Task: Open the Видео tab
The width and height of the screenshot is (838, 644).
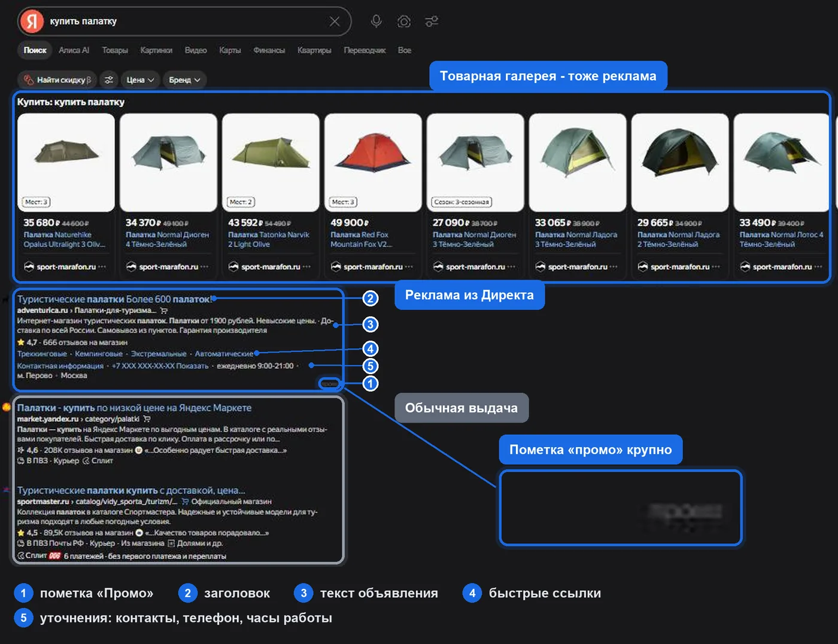Action: 196,50
